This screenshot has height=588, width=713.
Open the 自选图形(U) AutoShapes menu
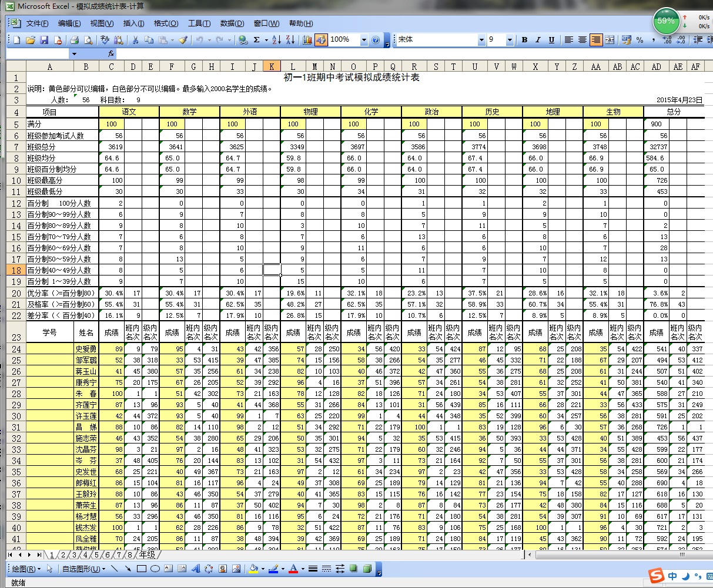click(83, 569)
